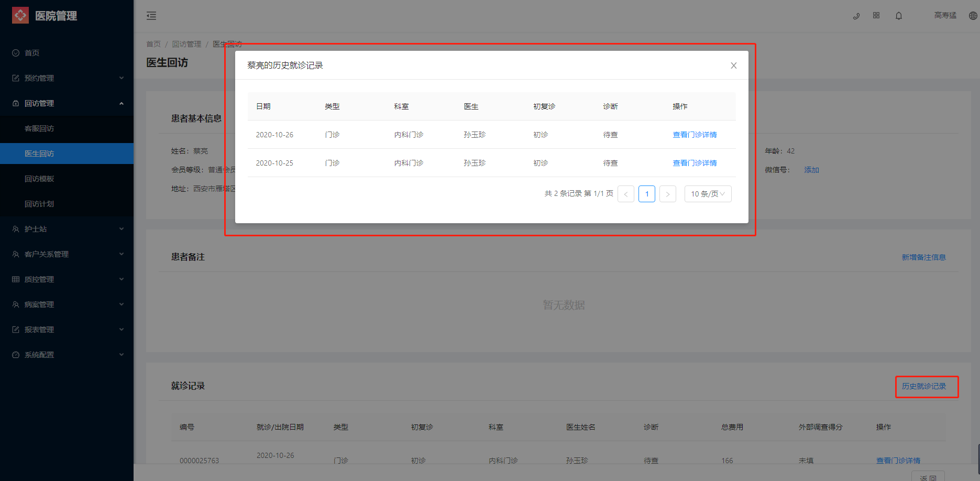This screenshot has width=980, height=481.
Task: Click the 护士站 person icon in sidebar
Action: pyautogui.click(x=16, y=229)
